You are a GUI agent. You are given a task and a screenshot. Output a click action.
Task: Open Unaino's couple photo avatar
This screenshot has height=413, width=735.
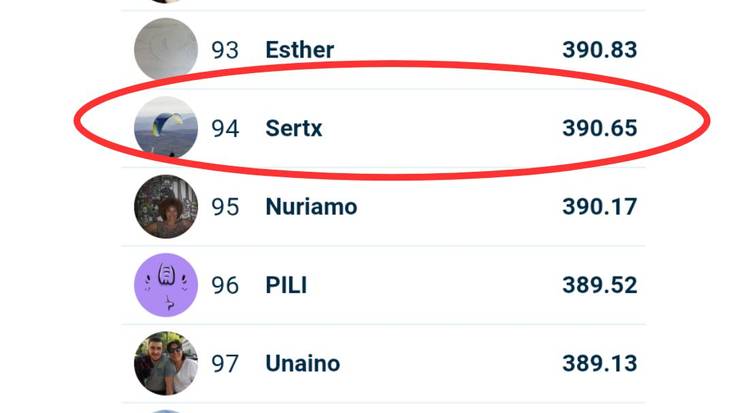pos(166,363)
